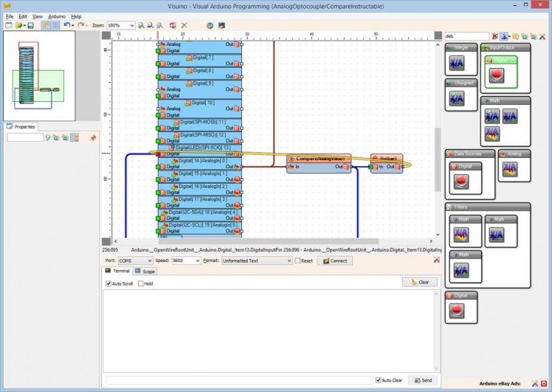
Task: Click the Clear button in terminal
Action: [x=420, y=282]
